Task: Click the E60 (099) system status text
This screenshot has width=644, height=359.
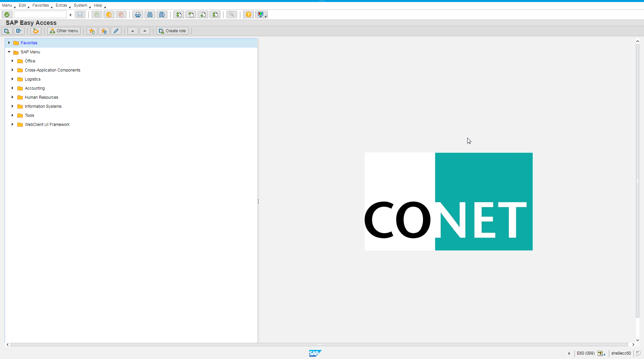Action: coord(586,353)
